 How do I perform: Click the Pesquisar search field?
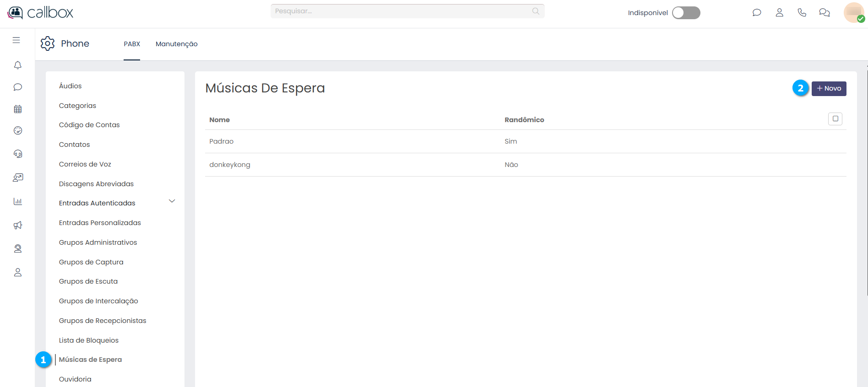click(x=403, y=11)
